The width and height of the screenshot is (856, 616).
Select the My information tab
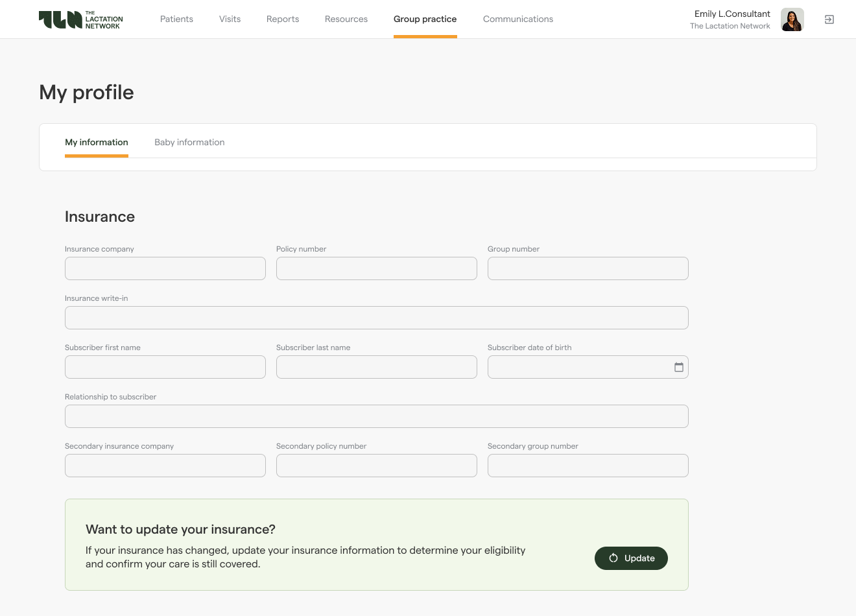(97, 143)
